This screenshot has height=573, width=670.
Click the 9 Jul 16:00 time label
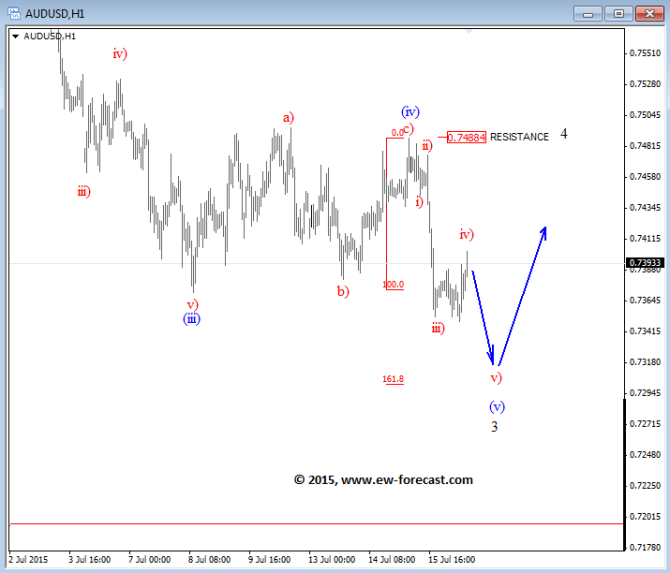(x=270, y=559)
